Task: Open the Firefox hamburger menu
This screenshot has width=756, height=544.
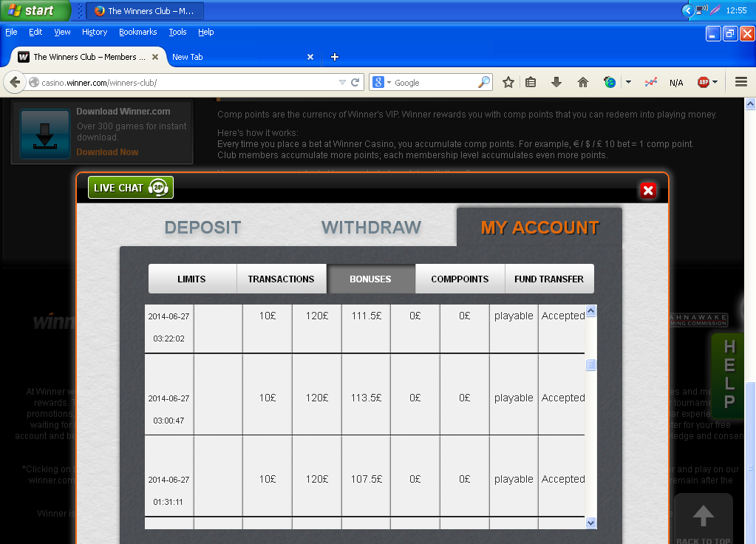Action: tap(741, 83)
